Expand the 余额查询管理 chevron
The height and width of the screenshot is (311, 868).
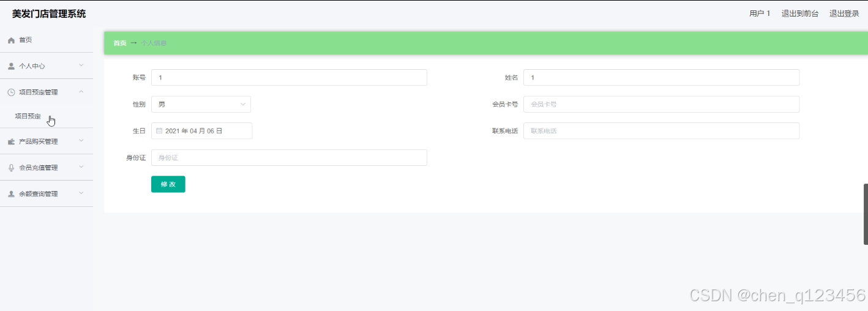click(81, 193)
